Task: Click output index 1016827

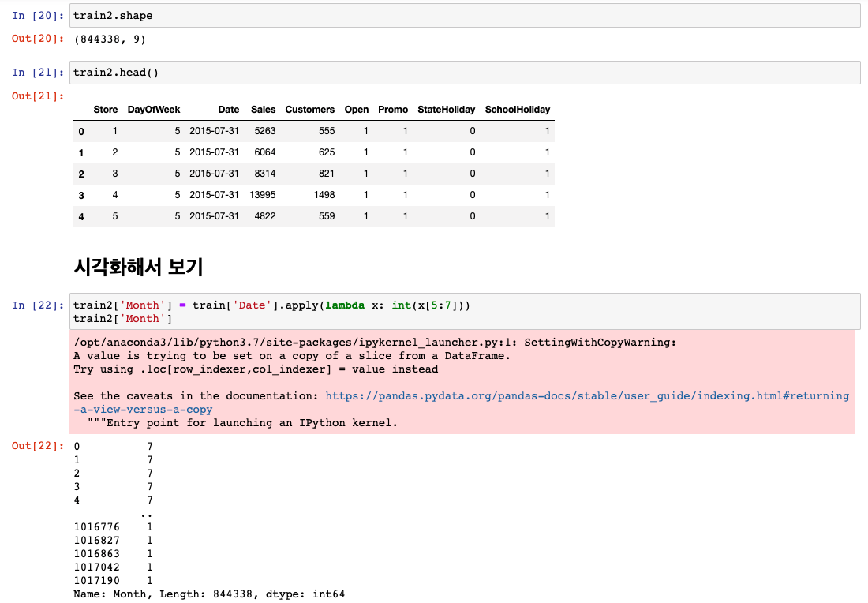Action: pyautogui.click(x=97, y=541)
